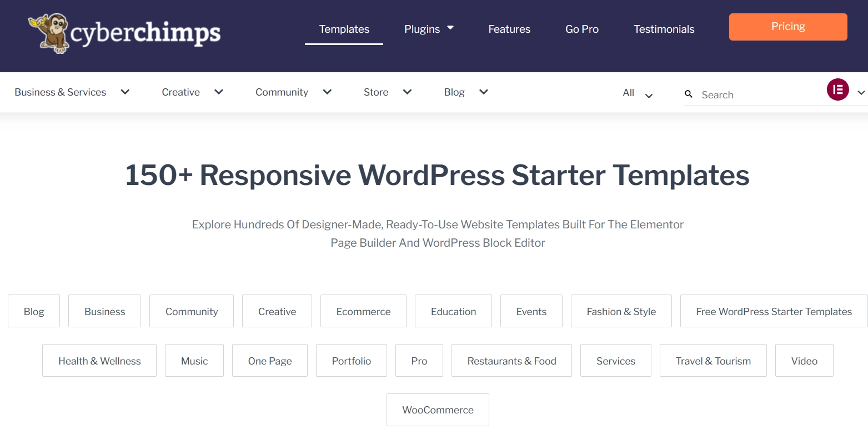This screenshot has height=444, width=868.
Task: Select the Elementor page builder icon
Action: pos(837,89)
